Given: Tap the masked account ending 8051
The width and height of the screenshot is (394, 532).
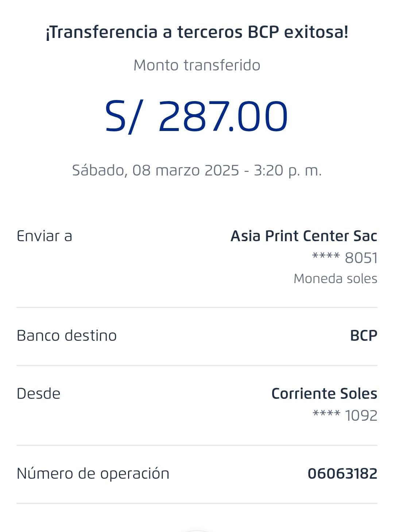Looking at the screenshot, I should 344,258.
